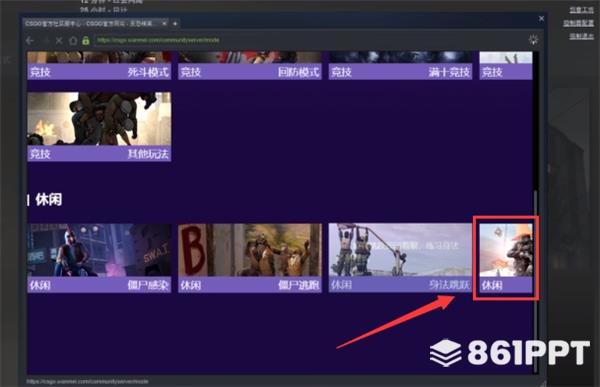Image resolution: width=600 pixels, height=387 pixels.
Task: Open the 身法跳跃 casual mode card
Action: pyautogui.click(x=400, y=258)
